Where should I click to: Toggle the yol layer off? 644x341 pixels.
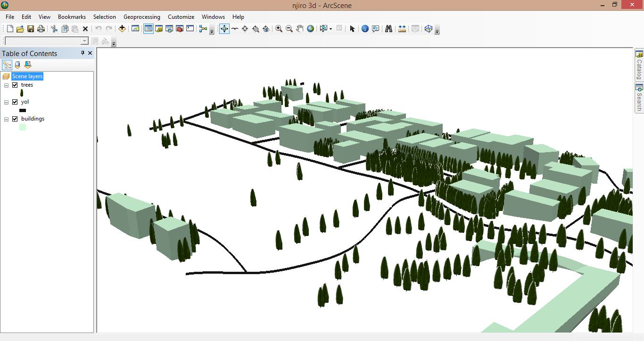point(15,102)
